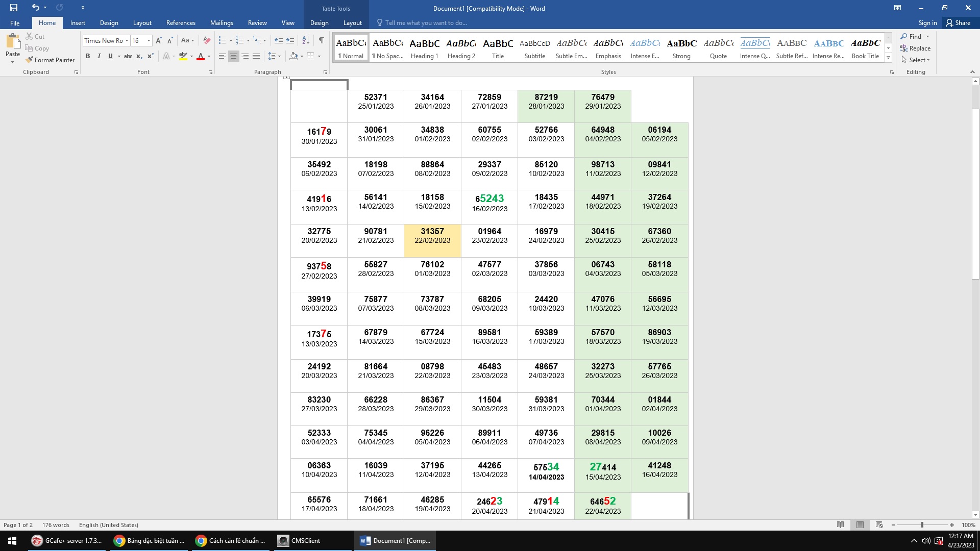Image resolution: width=980 pixels, height=551 pixels.
Task: Open the font name dropdown
Action: tap(127, 41)
